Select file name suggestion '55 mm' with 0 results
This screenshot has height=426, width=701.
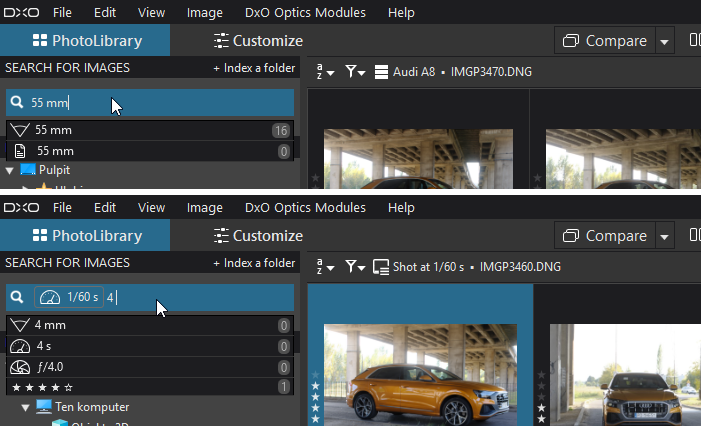150,151
